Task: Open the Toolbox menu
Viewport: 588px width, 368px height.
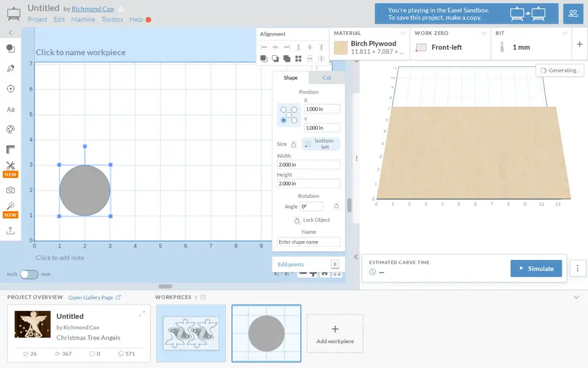Action: [112, 20]
